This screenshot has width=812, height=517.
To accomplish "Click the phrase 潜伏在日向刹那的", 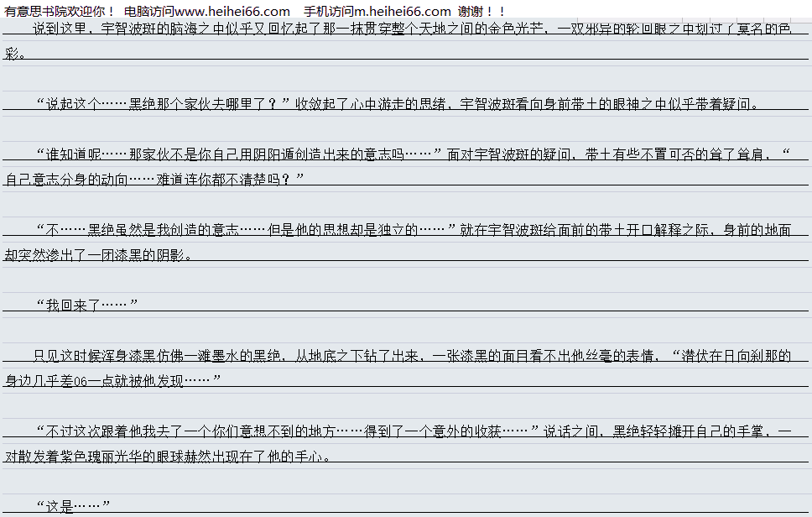I will [731, 356].
